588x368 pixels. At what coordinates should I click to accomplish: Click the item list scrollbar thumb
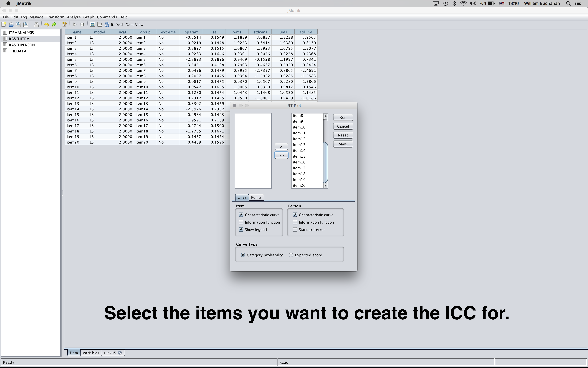[326, 162]
